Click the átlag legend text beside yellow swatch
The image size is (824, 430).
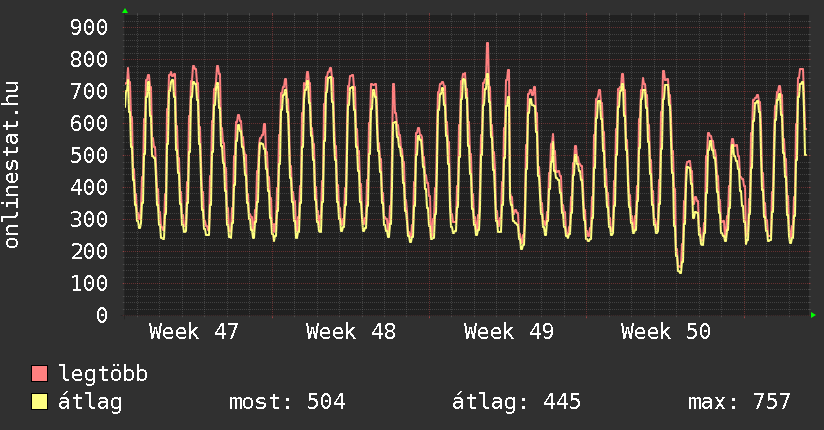point(91,402)
